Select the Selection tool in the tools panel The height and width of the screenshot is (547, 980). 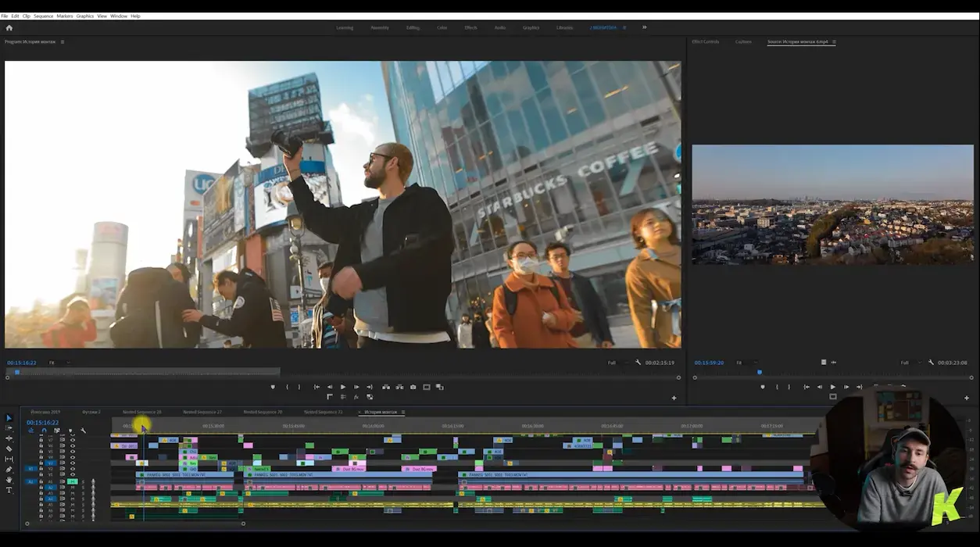coord(9,418)
